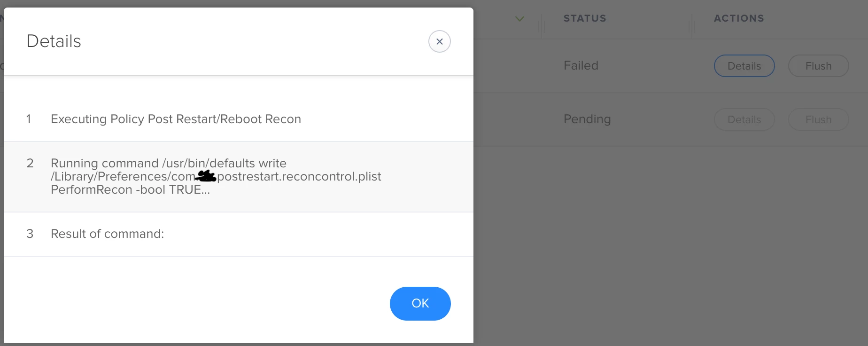Flush the Failed command

pos(818,66)
